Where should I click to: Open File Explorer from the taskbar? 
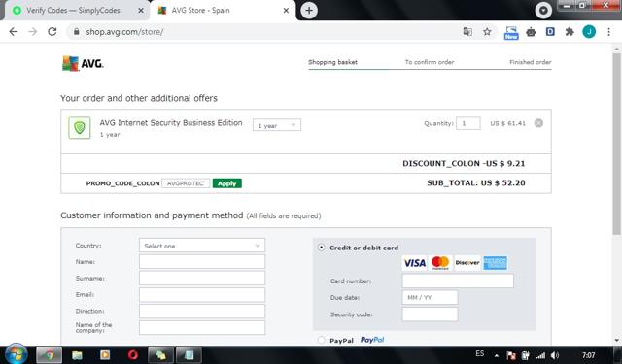pyautogui.click(x=77, y=355)
